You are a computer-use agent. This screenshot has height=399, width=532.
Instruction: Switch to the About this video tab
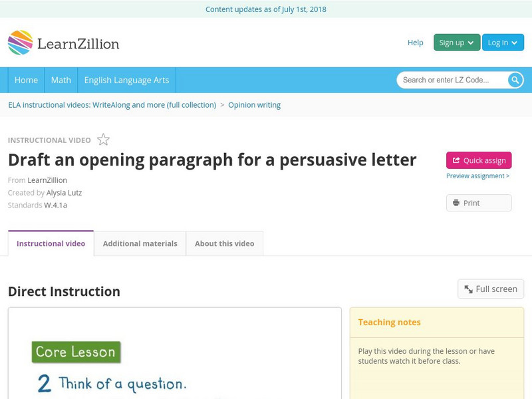(224, 243)
